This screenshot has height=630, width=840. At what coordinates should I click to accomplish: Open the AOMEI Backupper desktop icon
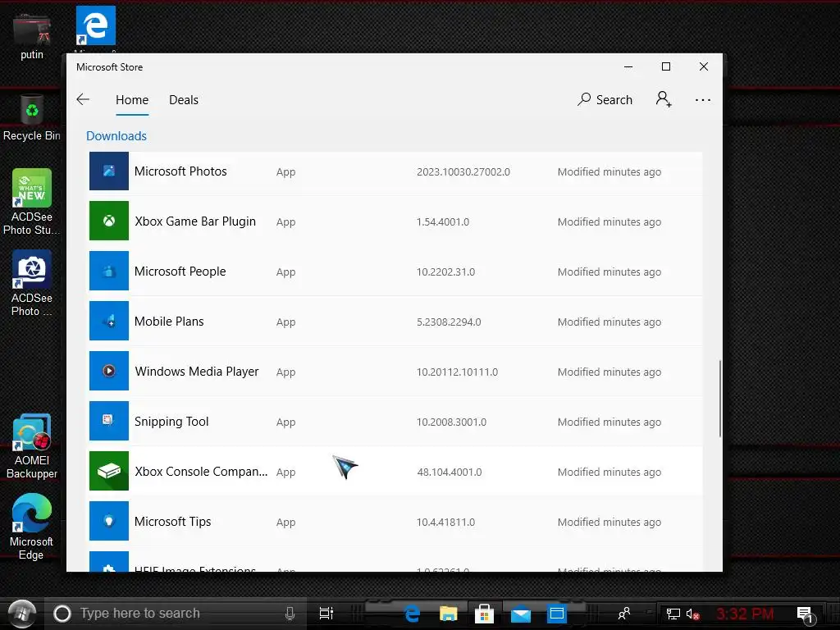point(32,445)
